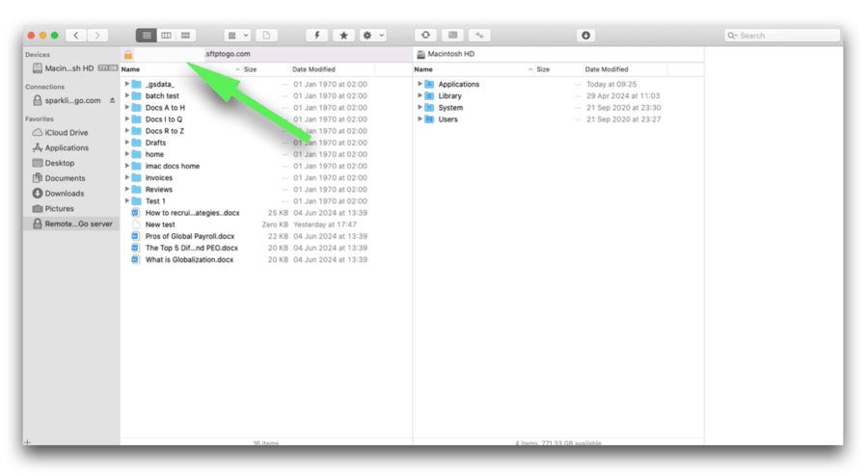Select Macintosh HD device in sidebar
This screenshot has height=476, width=868.
click(71, 68)
